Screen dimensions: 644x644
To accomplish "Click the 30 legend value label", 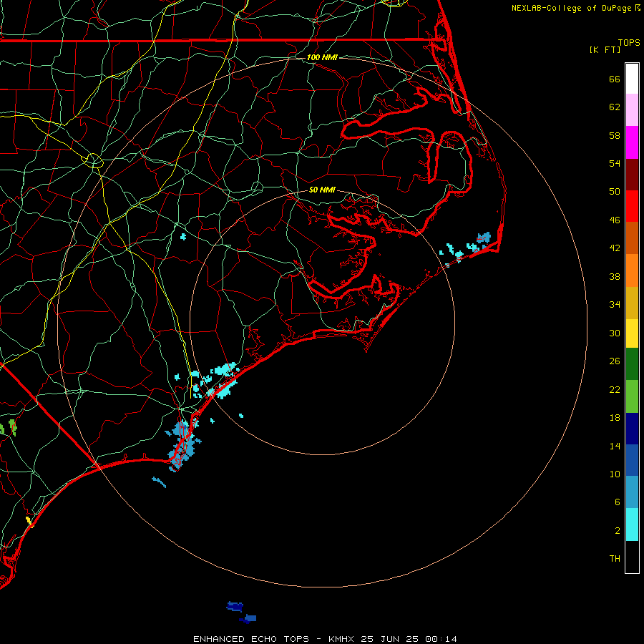I will coord(615,333).
